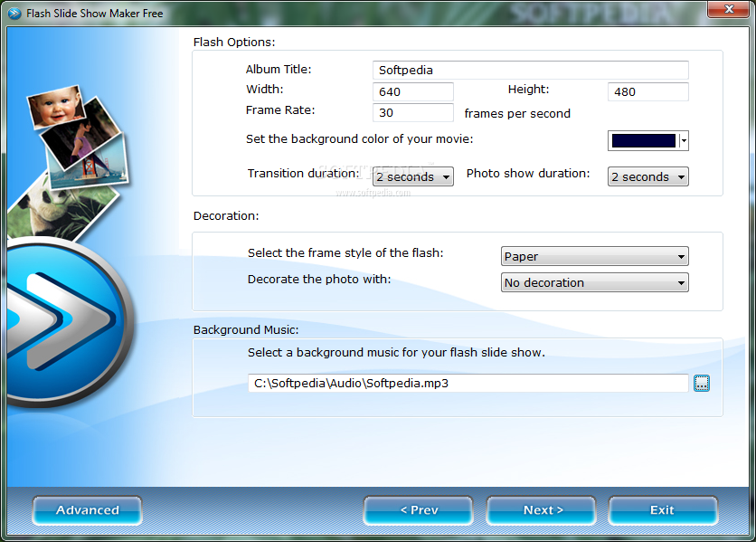This screenshot has height=542, width=756.
Task: Click the "frames per second" label
Action: 517,113
